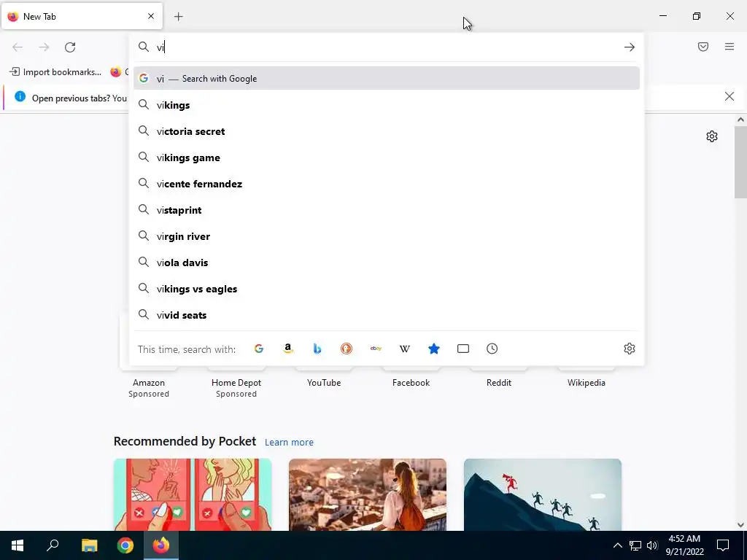This screenshot has width=747, height=560.
Task: Open the Firefox application menu
Action: [x=729, y=47]
